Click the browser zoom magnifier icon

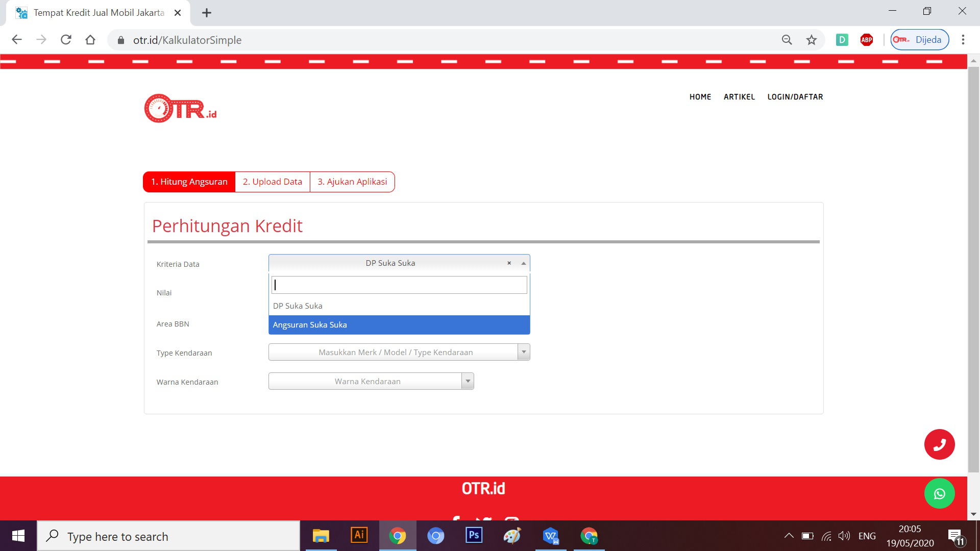787,40
